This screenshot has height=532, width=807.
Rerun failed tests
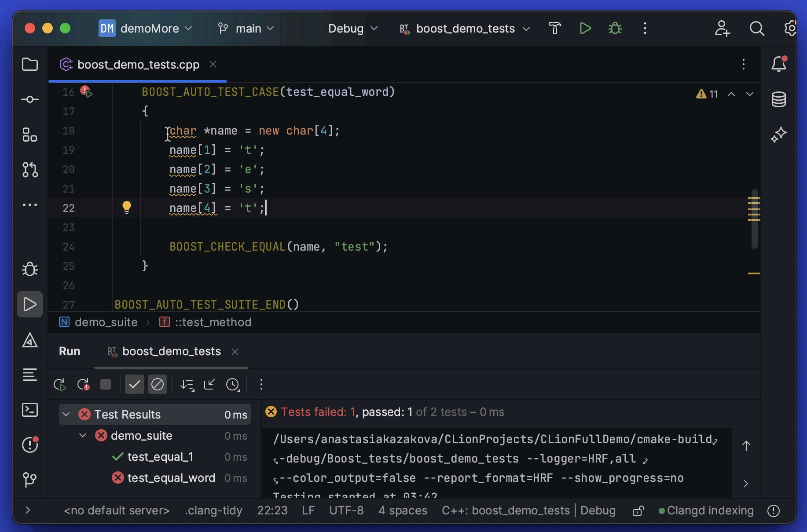coord(83,385)
